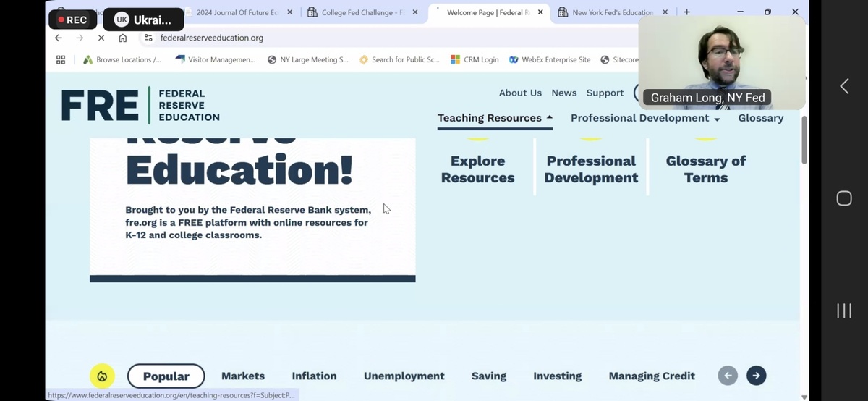Select the Markets topic
868x401 pixels.
click(x=243, y=376)
